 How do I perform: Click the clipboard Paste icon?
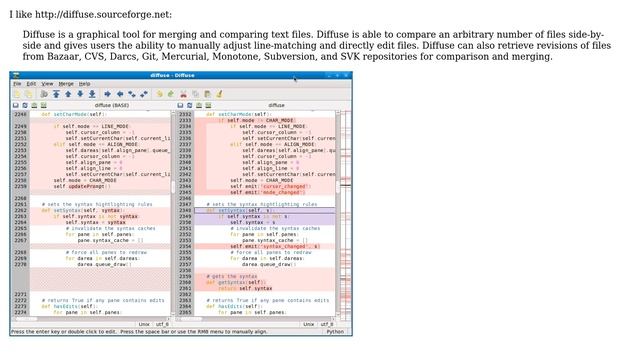click(x=207, y=94)
